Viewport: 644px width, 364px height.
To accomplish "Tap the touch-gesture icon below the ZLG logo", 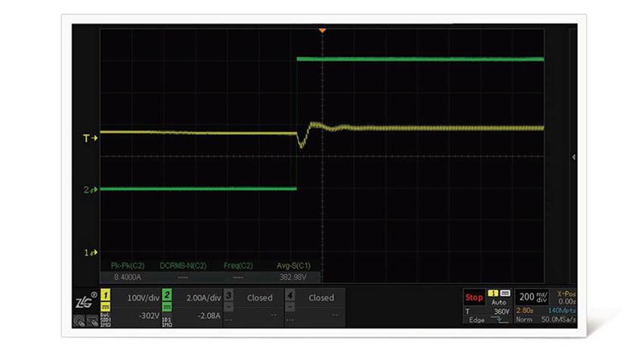I will [80, 321].
